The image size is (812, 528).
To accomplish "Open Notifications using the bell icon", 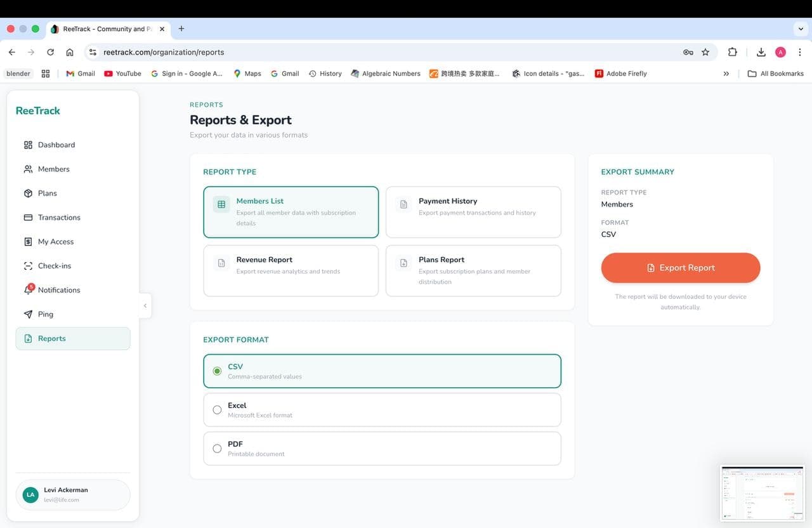I will 28,289.
